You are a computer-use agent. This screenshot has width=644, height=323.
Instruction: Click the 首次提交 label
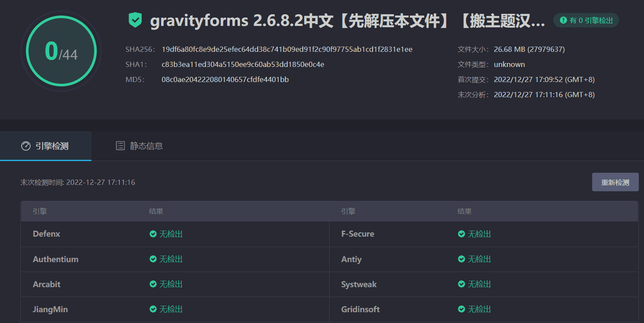[474, 80]
